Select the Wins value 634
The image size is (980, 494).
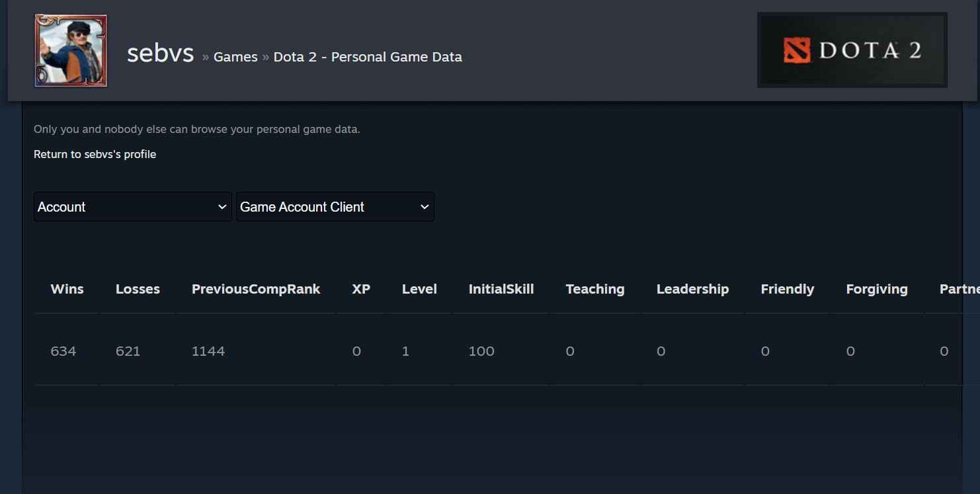tap(63, 351)
